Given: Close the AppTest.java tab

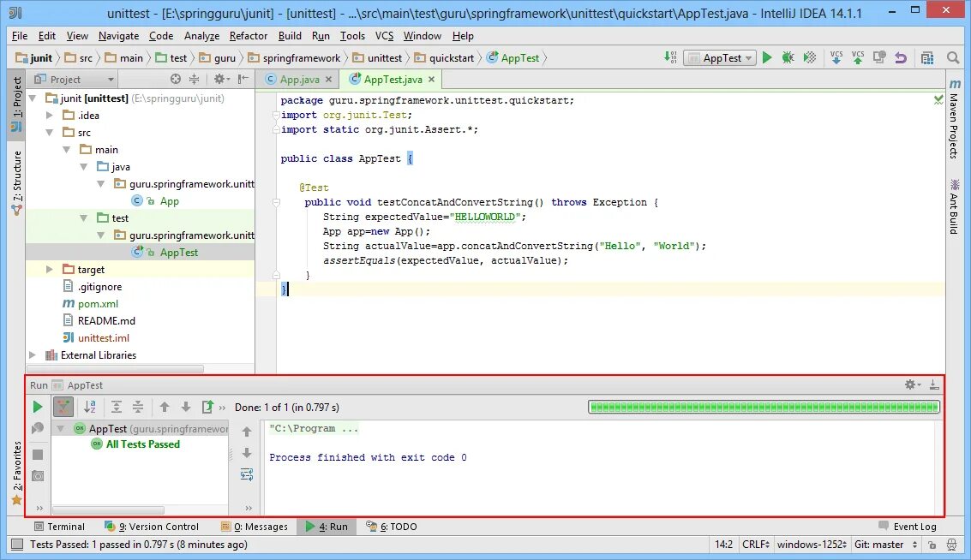Looking at the screenshot, I should pos(431,79).
